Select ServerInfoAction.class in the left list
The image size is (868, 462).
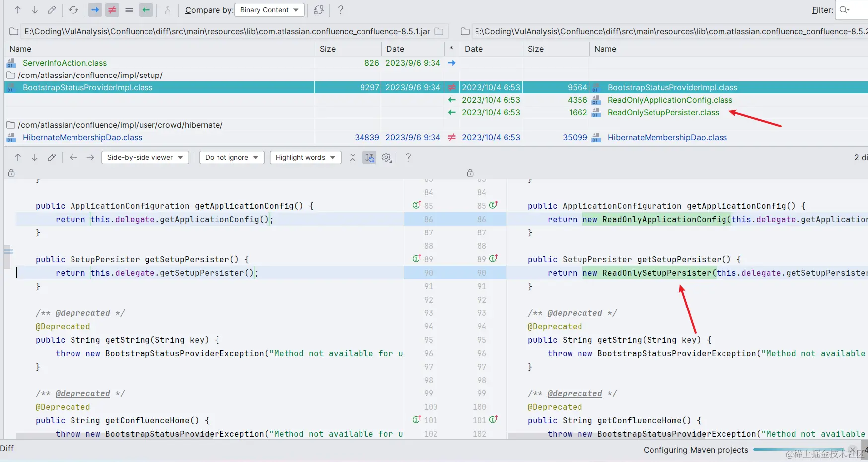coord(65,63)
